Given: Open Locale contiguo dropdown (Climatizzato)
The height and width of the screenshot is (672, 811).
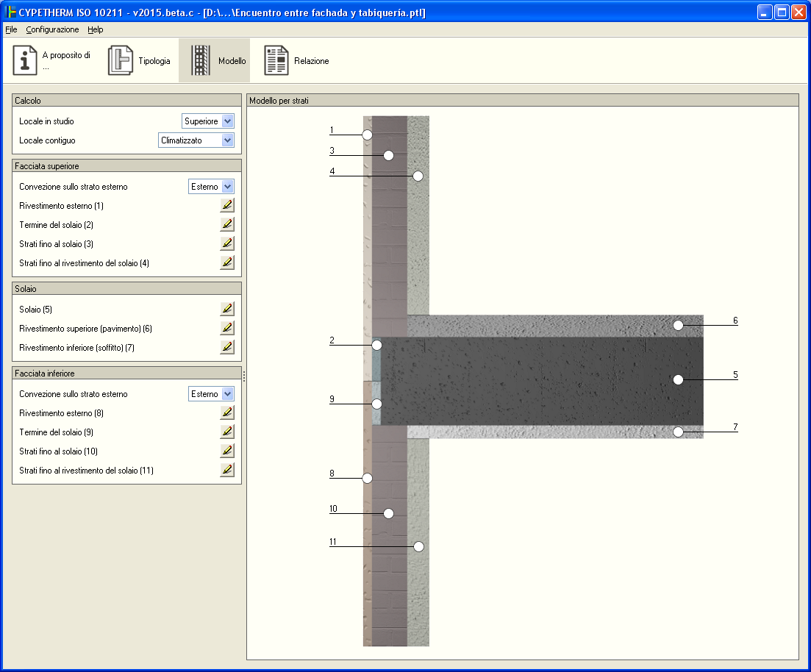Looking at the screenshot, I should pyautogui.click(x=196, y=140).
